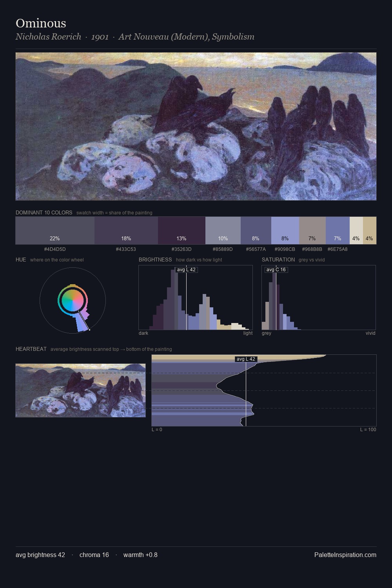
Task: Click 'grey vs vivid' caption
Action: click(x=312, y=260)
